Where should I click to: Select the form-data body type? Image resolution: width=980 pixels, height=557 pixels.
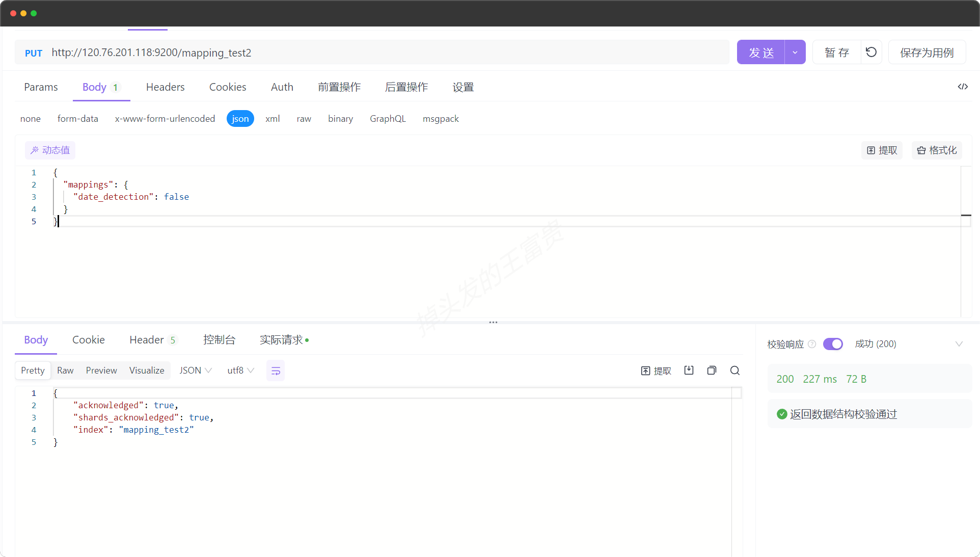[78, 119]
